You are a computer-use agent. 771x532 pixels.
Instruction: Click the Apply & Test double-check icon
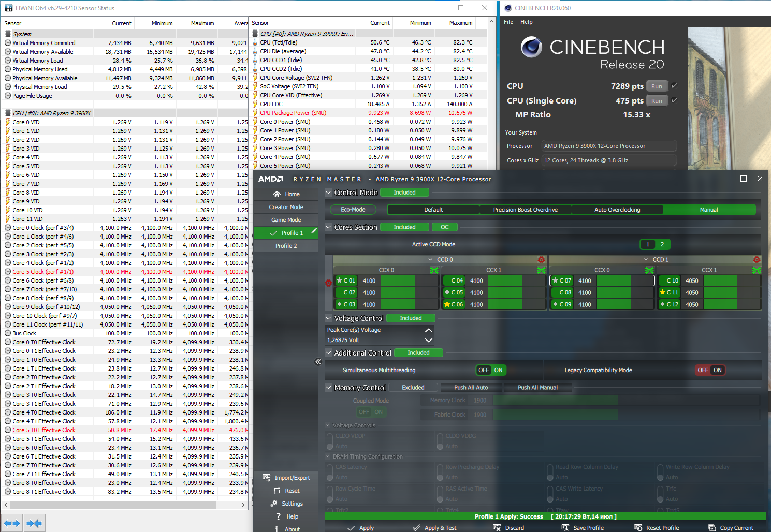pyautogui.click(x=416, y=528)
